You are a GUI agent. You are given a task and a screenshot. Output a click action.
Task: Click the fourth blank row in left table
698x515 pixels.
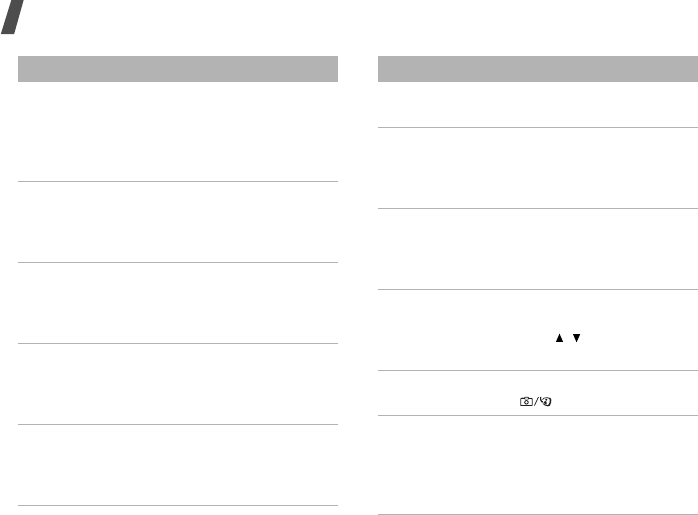[178, 384]
